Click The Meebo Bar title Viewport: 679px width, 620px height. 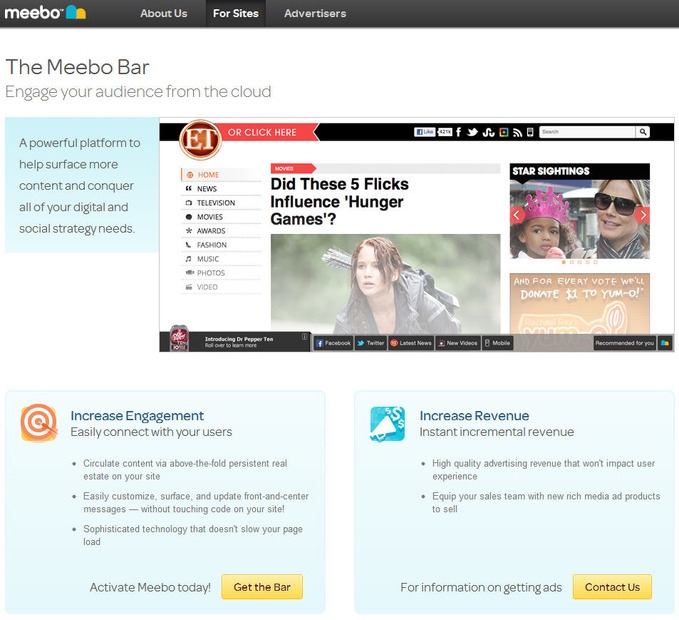pos(77,67)
